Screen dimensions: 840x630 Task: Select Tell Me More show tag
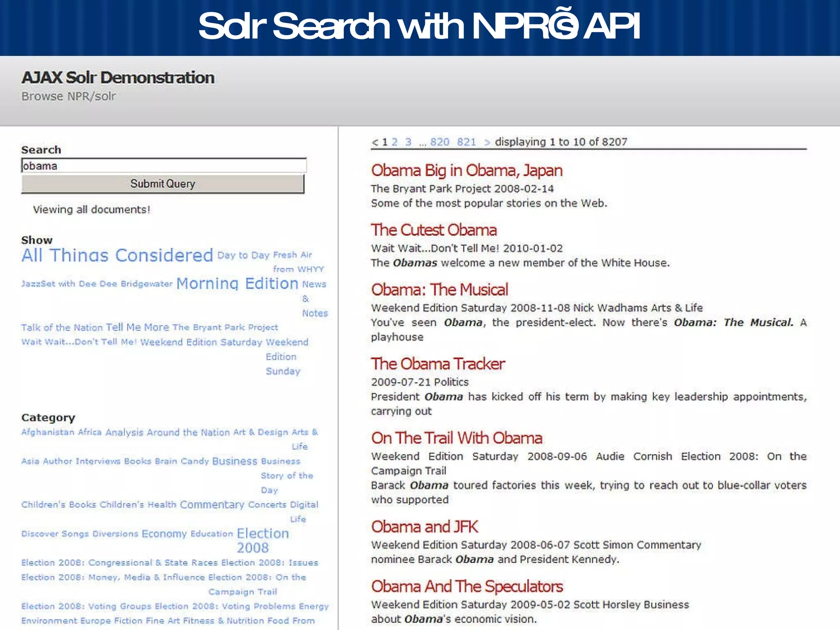point(137,327)
